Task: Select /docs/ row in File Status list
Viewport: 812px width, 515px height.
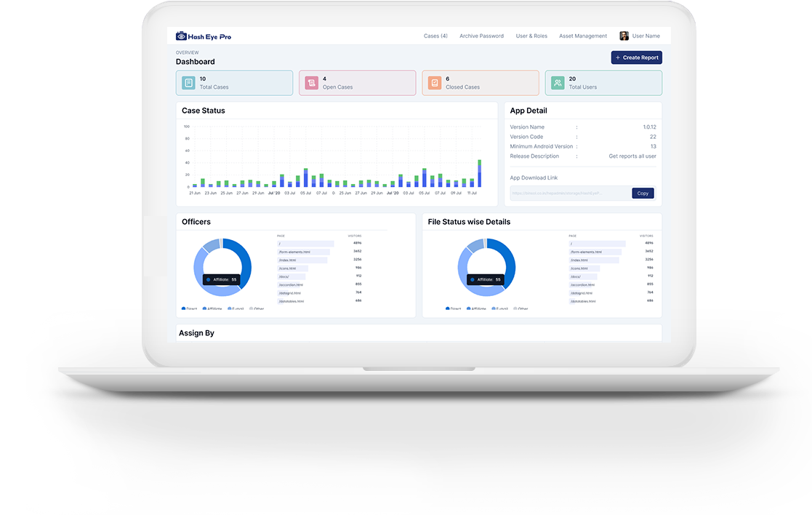Action: [x=611, y=276]
